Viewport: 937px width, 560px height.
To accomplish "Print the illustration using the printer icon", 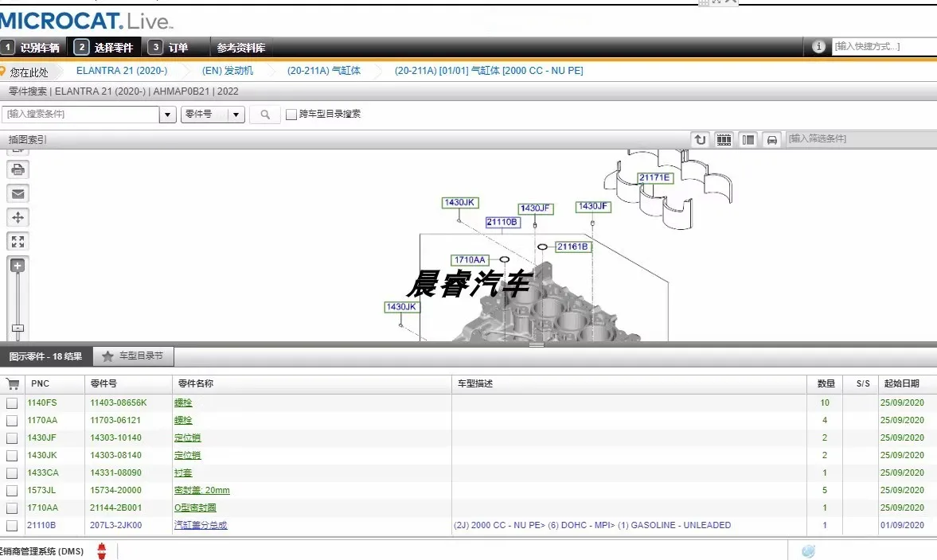I will pyautogui.click(x=18, y=169).
